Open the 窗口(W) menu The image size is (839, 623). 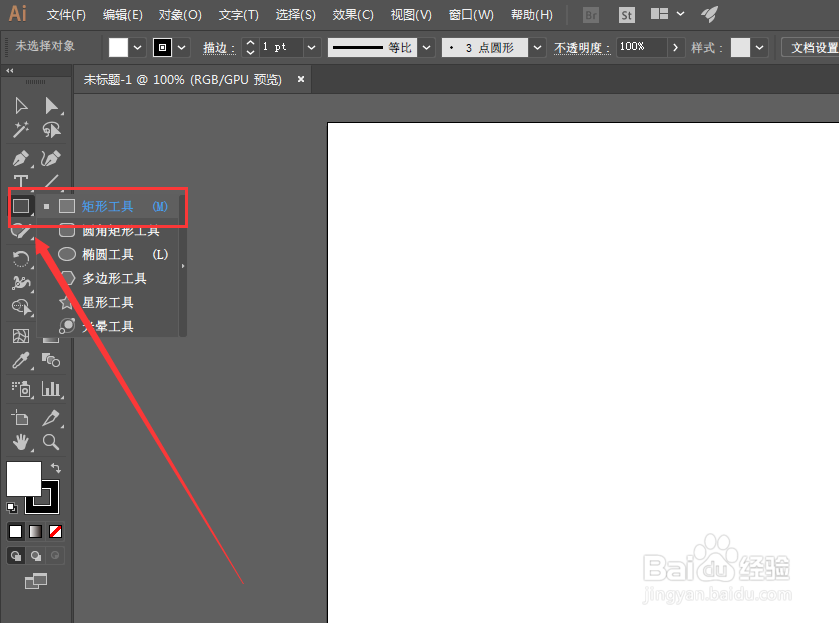[x=471, y=15]
